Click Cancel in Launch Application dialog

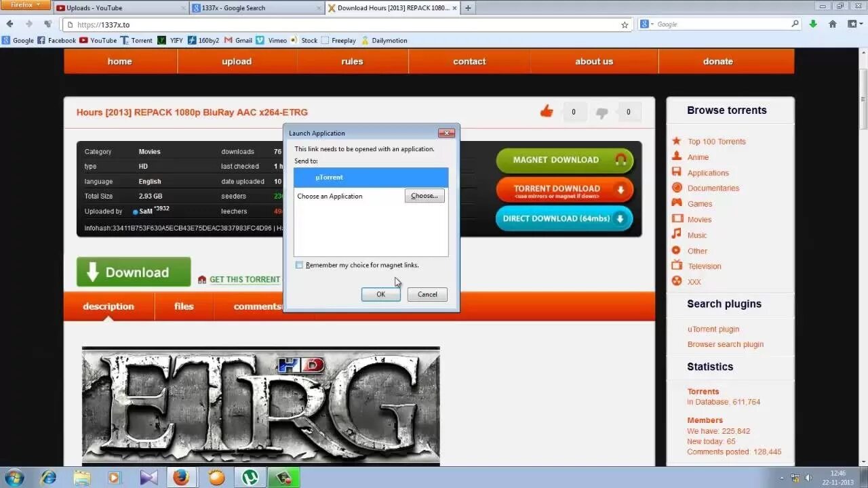pos(427,294)
